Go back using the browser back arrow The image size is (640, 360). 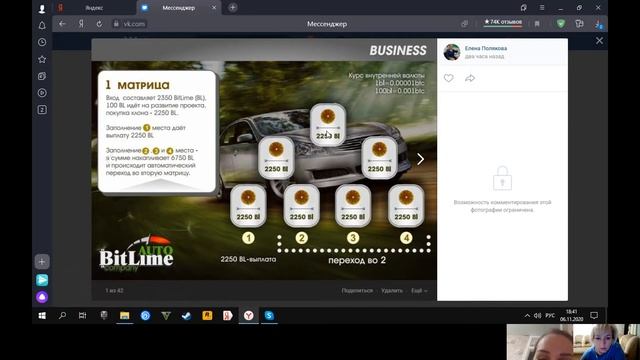62,24
